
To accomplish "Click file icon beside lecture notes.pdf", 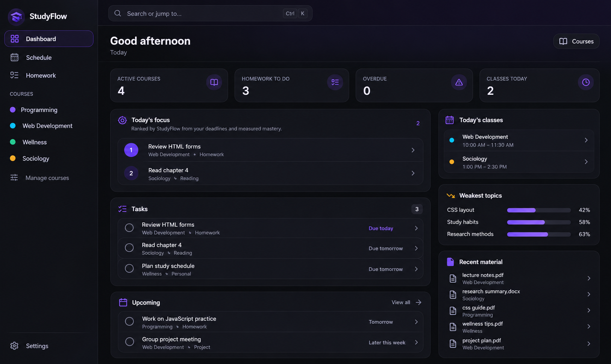I will coord(453,279).
